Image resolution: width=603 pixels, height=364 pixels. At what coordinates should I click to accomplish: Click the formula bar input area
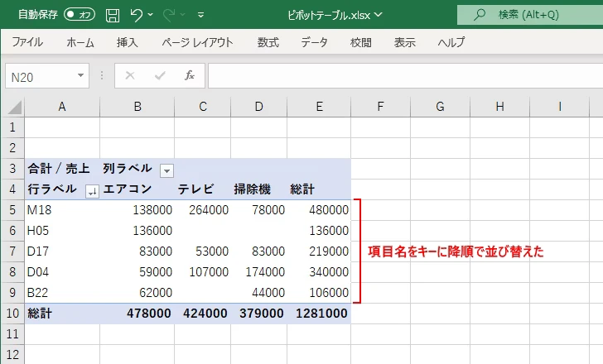point(405,75)
